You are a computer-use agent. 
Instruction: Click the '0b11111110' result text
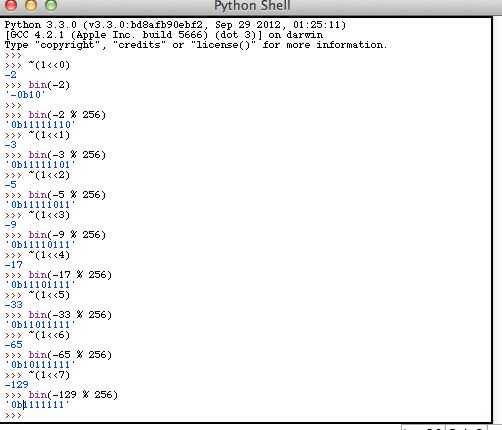(40, 125)
